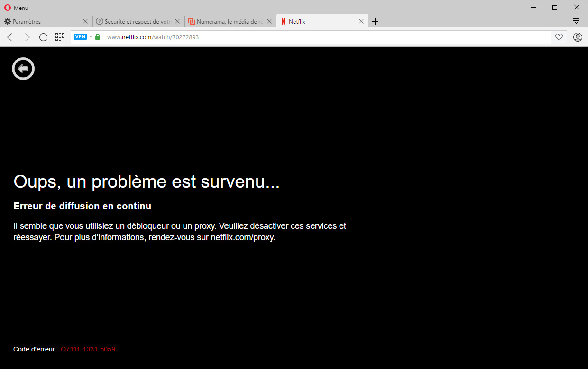588x369 pixels.
Task: Open the Opera account profile icon
Action: (578, 37)
